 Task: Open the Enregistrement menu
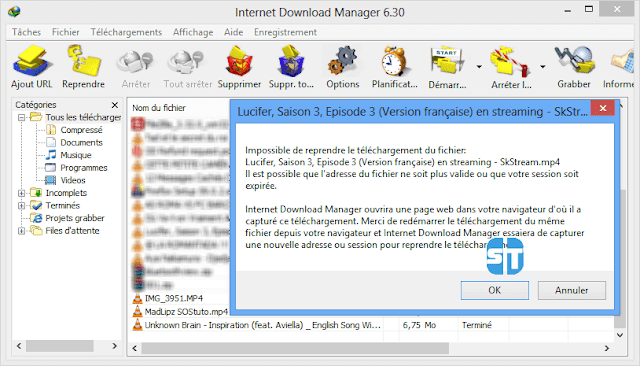285,32
